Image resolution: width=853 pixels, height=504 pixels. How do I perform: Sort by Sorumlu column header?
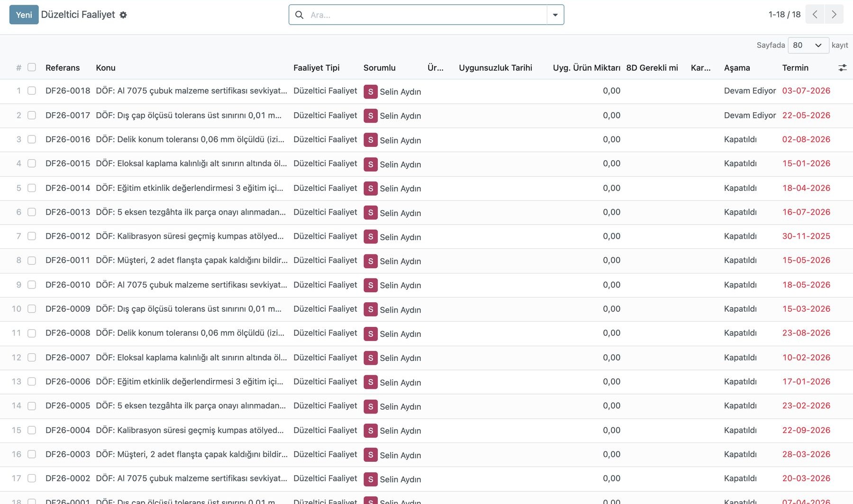point(379,68)
